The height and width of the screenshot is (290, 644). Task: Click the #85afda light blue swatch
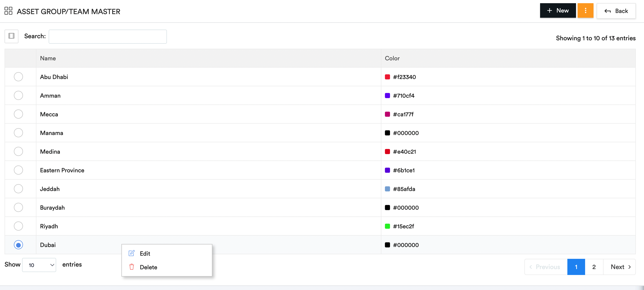click(387, 189)
